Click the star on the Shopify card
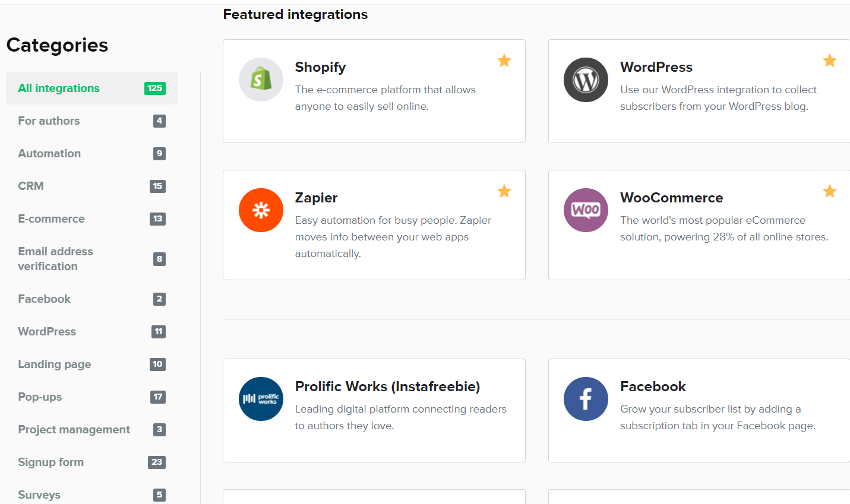 [504, 61]
